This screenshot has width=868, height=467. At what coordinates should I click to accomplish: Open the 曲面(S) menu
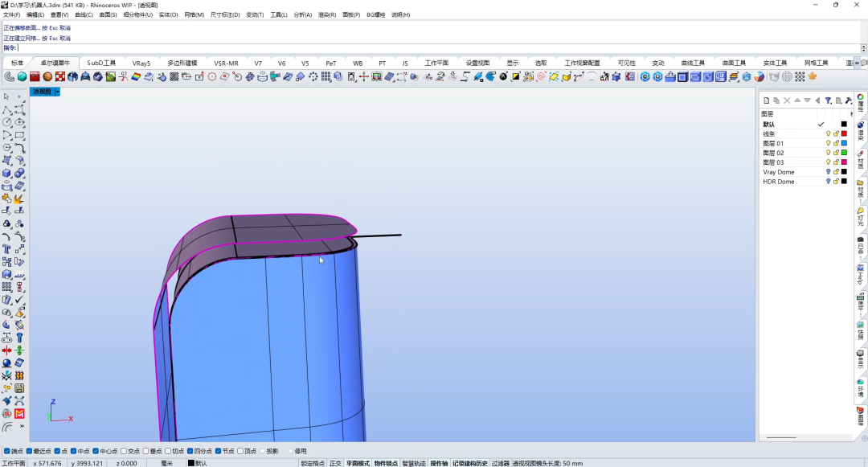click(x=108, y=15)
